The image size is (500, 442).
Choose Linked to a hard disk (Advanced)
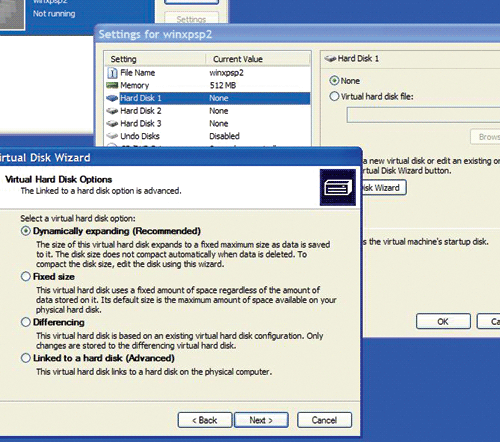26,358
